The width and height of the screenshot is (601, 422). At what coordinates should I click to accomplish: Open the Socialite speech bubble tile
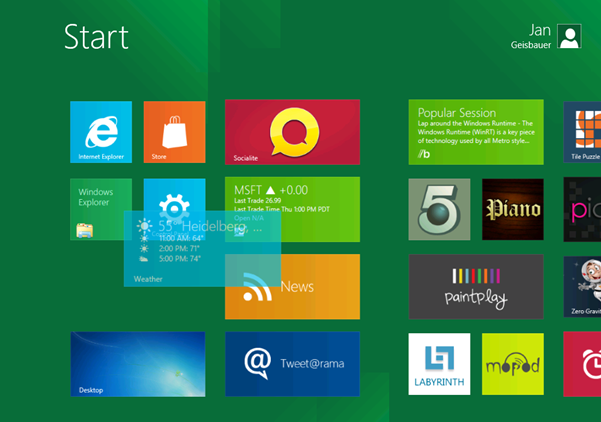[292, 132]
